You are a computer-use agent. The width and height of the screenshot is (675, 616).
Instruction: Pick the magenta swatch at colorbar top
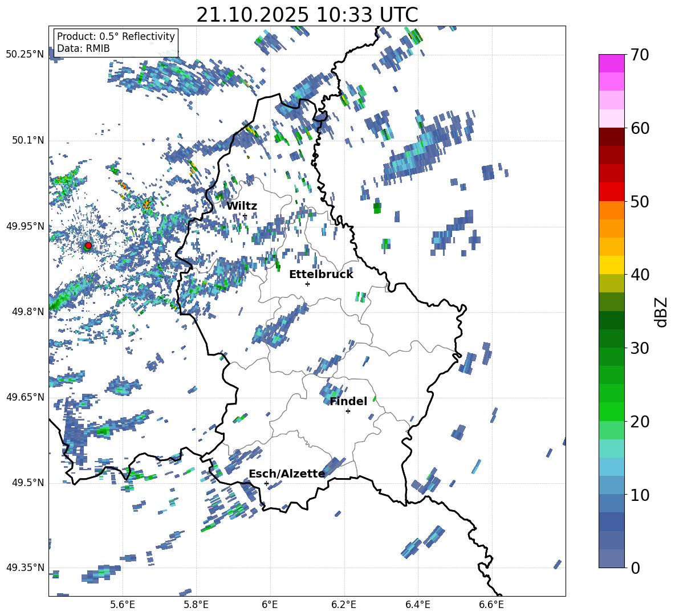(612, 63)
